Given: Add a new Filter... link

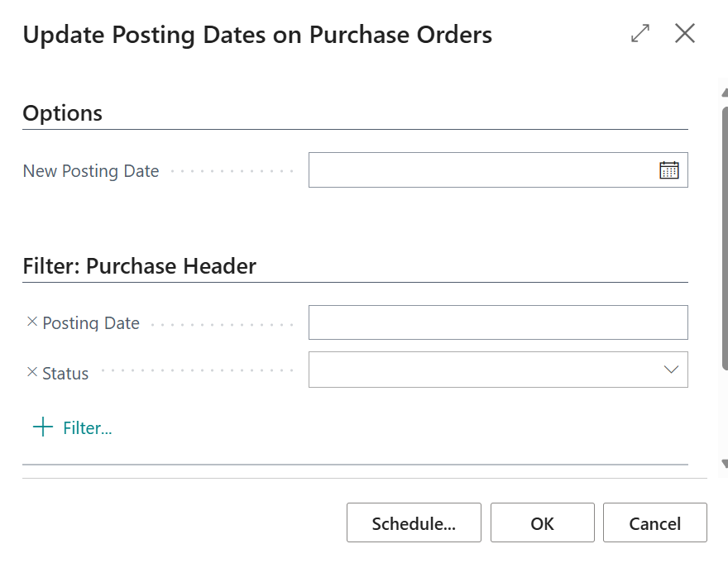Looking at the screenshot, I should (x=88, y=428).
